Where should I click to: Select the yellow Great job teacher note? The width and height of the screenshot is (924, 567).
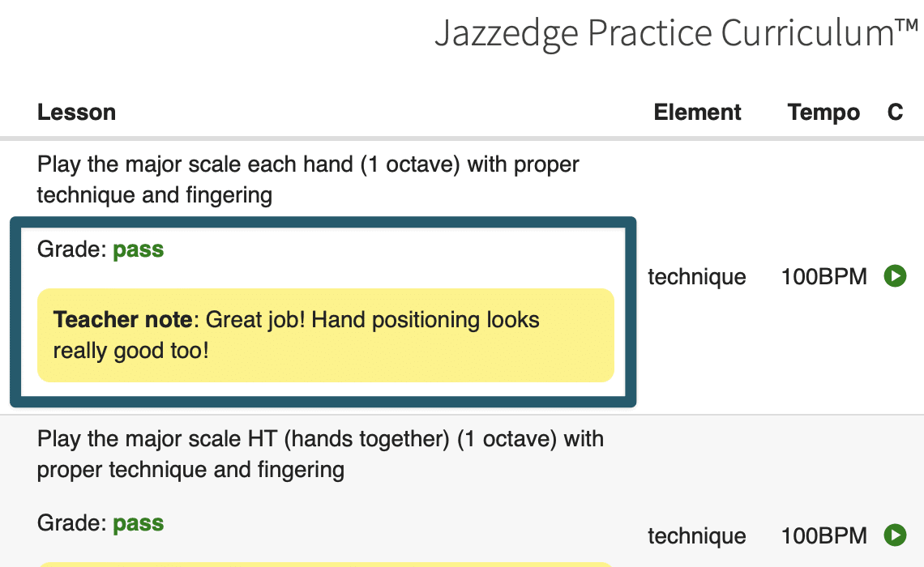click(326, 335)
